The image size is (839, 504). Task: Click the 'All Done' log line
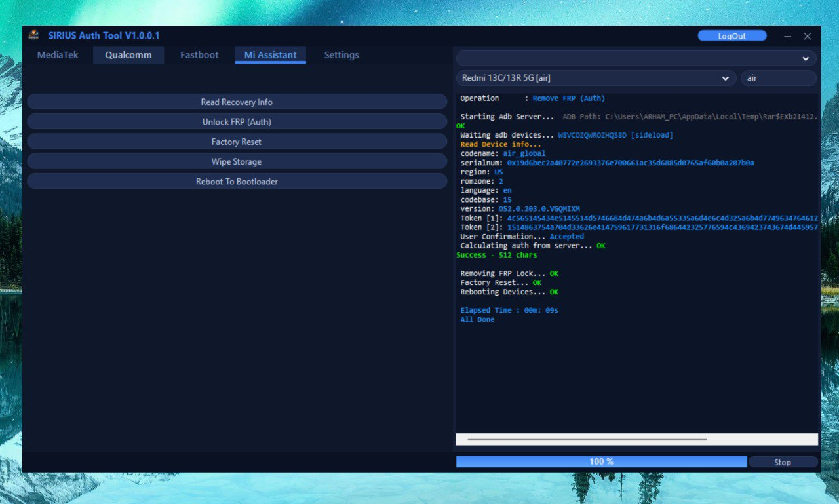click(x=477, y=319)
